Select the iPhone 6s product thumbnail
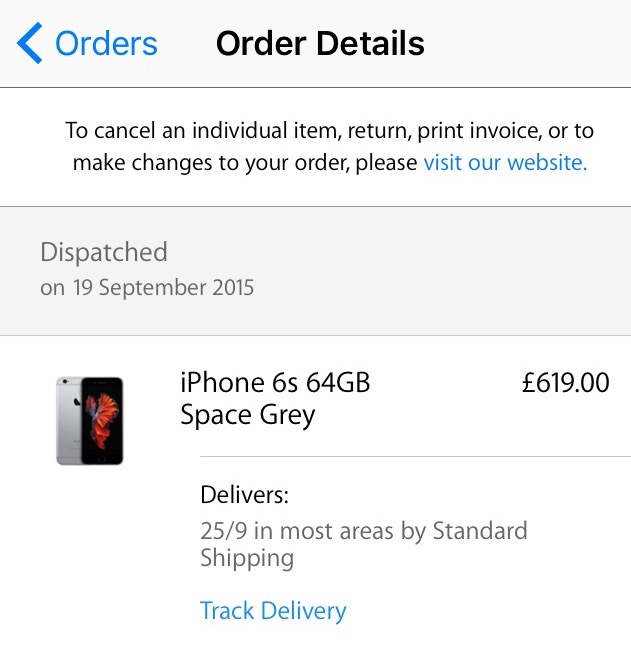631x660 pixels. coord(90,420)
